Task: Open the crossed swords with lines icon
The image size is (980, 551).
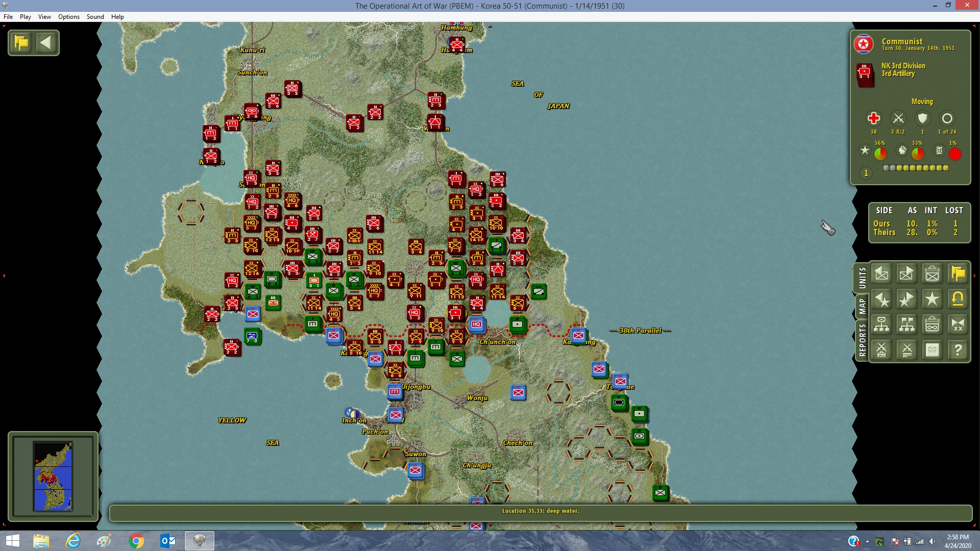Action: (x=907, y=350)
